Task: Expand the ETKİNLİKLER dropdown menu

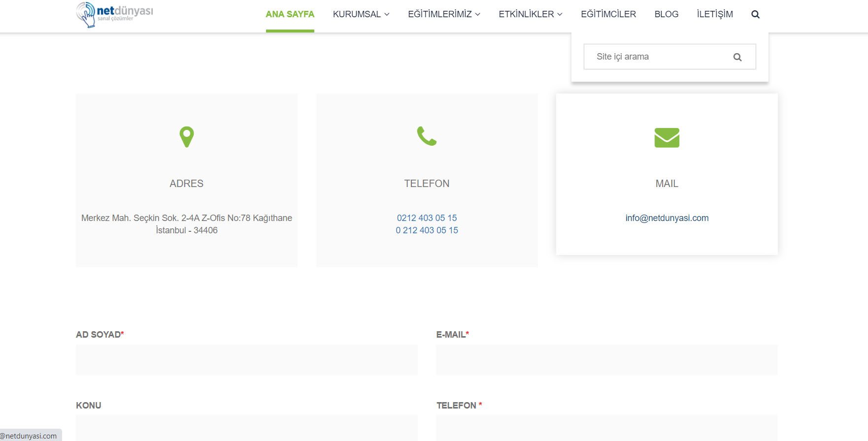Action: (531, 14)
